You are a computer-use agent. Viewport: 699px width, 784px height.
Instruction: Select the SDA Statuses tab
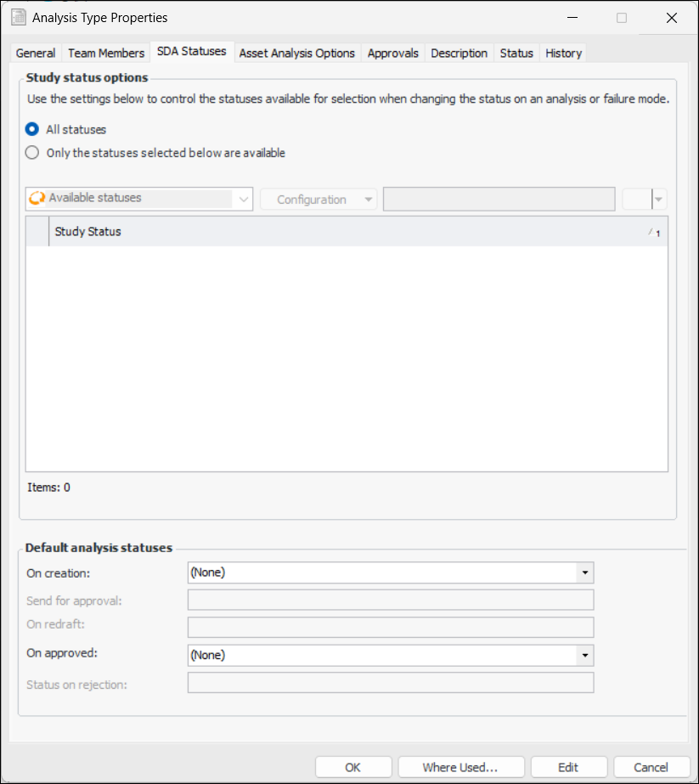coord(191,52)
